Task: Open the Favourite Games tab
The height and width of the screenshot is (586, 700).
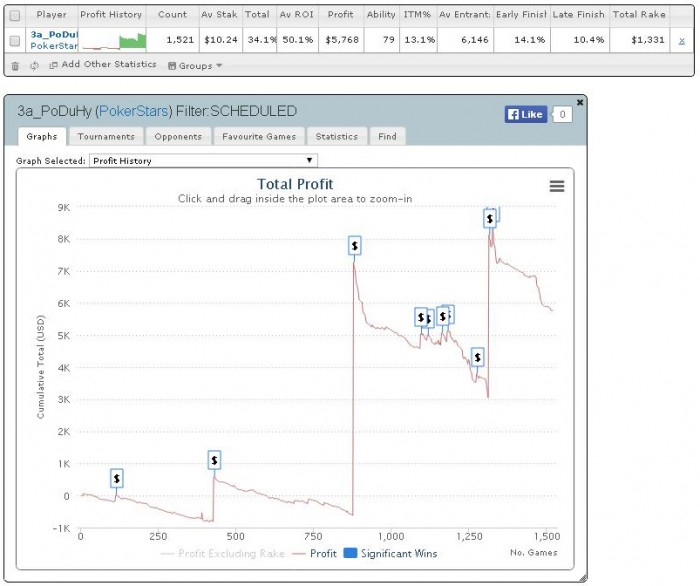Action: click(x=259, y=137)
